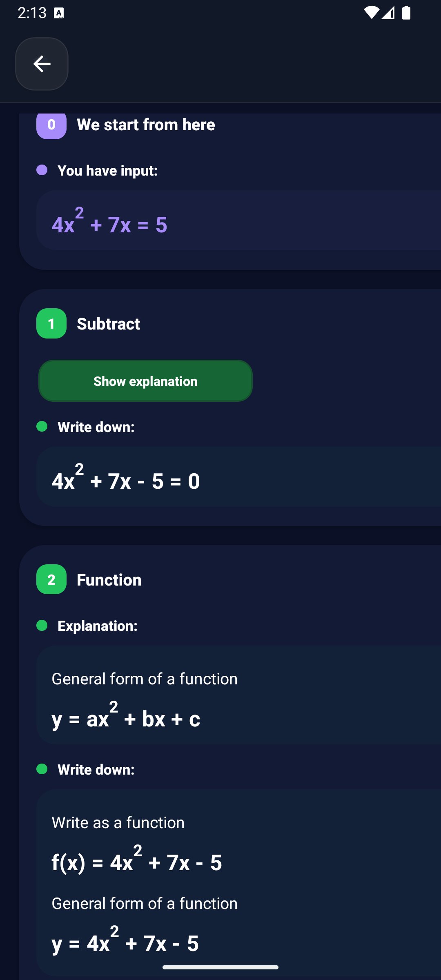Tap the Write as a function text
Image resolution: width=441 pixels, height=980 pixels.
coord(118,822)
